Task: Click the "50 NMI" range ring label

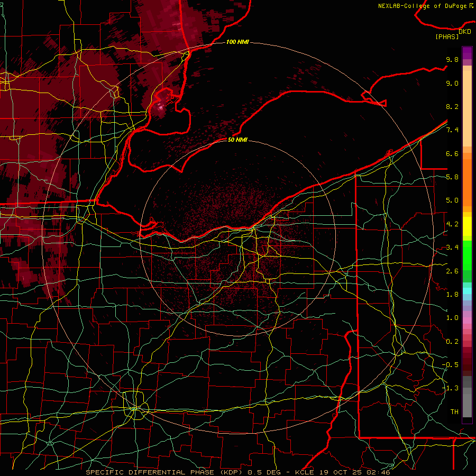Action: pyautogui.click(x=237, y=140)
